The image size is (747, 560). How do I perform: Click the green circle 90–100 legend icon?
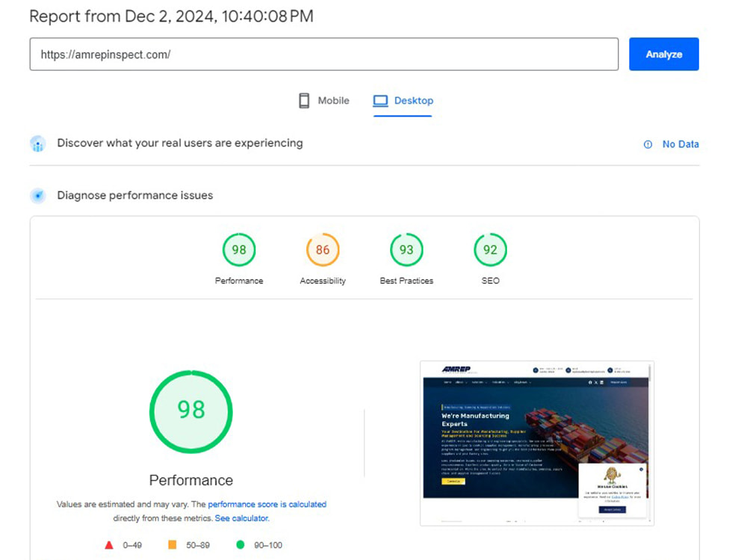pos(241,544)
